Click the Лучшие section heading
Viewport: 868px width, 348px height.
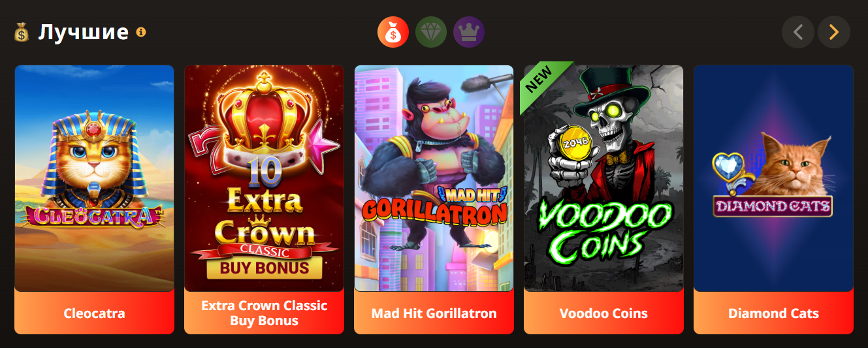(84, 32)
